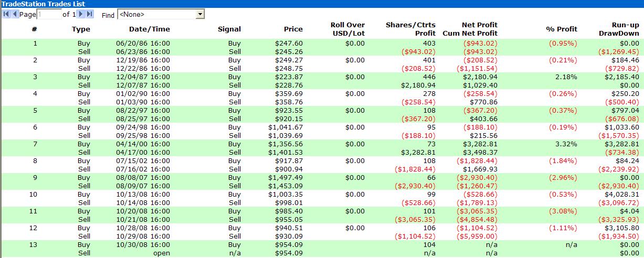Click the Signal column header

(229, 29)
